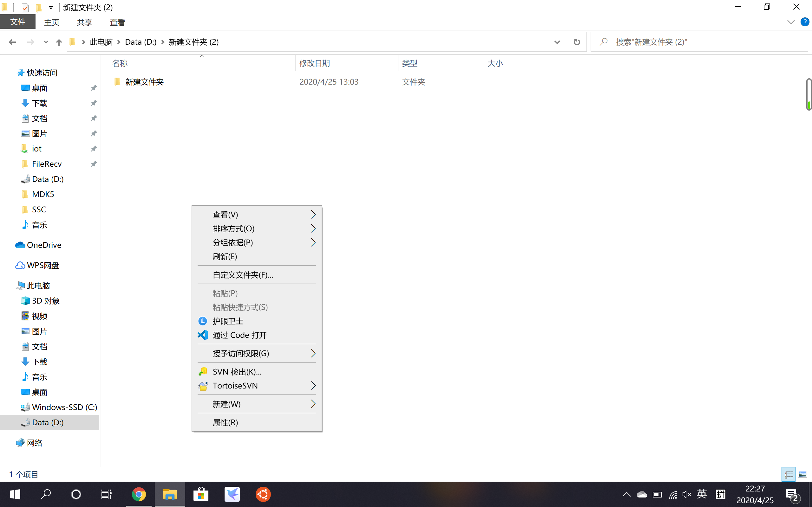Open Ubuntu from the taskbar
This screenshot has height=507, width=812.
pos(263,494)
